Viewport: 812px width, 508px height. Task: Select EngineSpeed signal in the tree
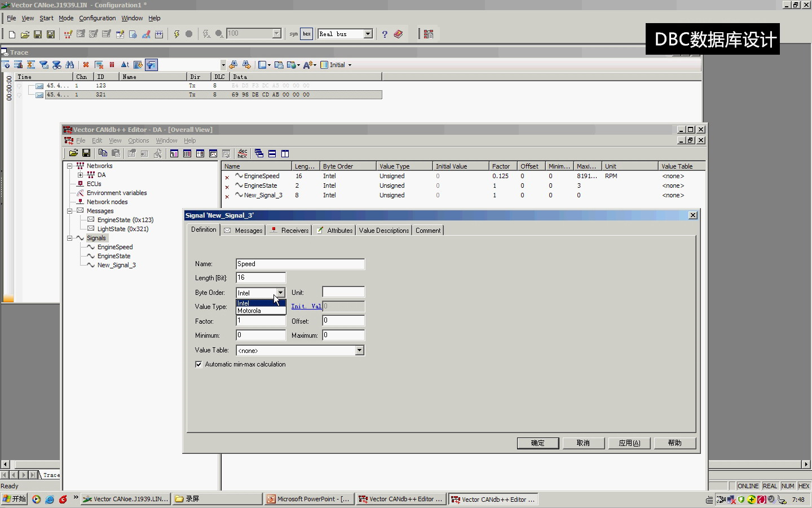(x=115, y=247)
